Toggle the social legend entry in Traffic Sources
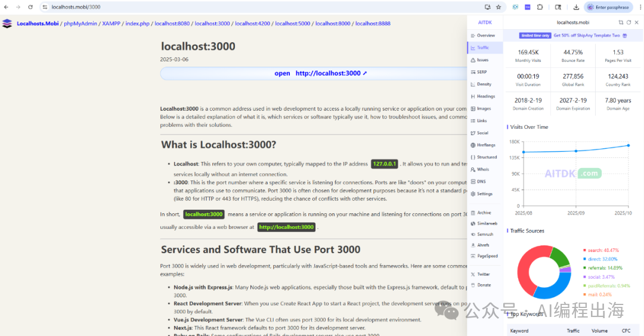 pyautogui.click(x=599, y=277)
